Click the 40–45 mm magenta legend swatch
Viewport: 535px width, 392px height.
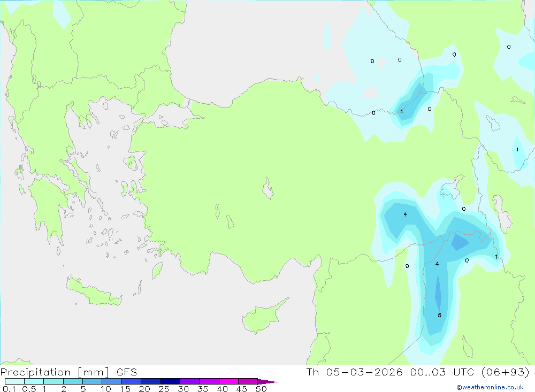228,381
